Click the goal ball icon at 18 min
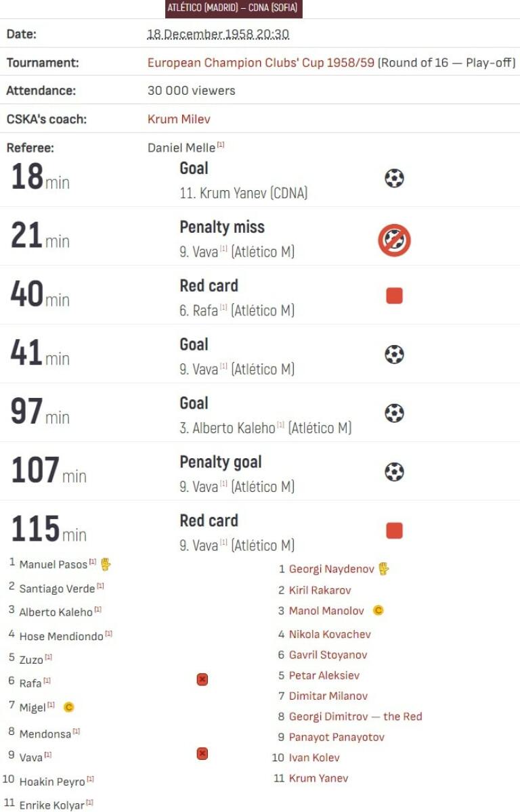 [x=394, y=179]
